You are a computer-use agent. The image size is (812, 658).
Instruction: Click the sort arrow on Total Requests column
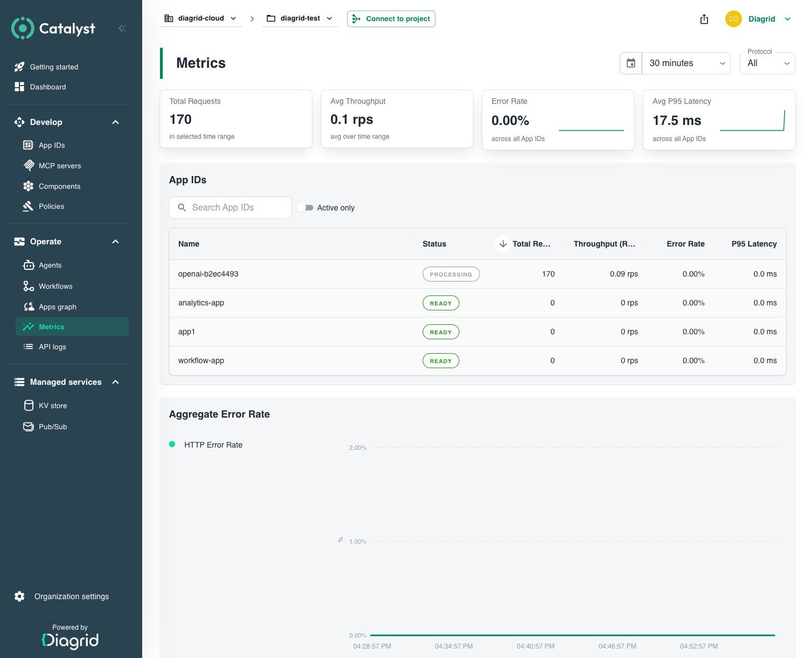pyautogui.click(x=503, y=244)
